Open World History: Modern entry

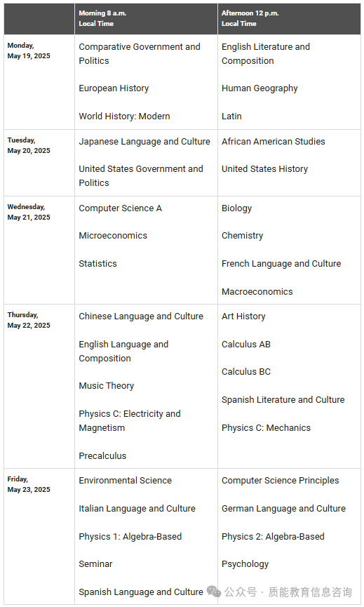click(x=125, y=116)
